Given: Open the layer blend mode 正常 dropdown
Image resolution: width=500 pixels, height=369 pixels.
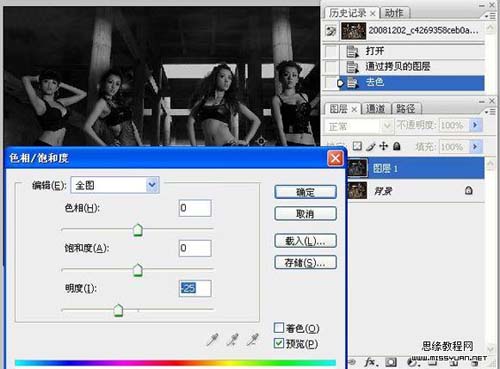Looking at the screenshot, I should point(358,126).
